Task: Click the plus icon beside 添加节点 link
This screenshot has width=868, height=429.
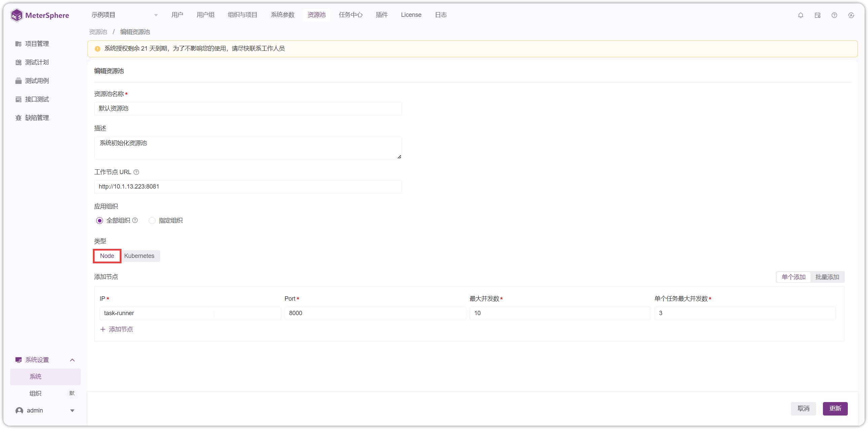Action: [103, 329]
